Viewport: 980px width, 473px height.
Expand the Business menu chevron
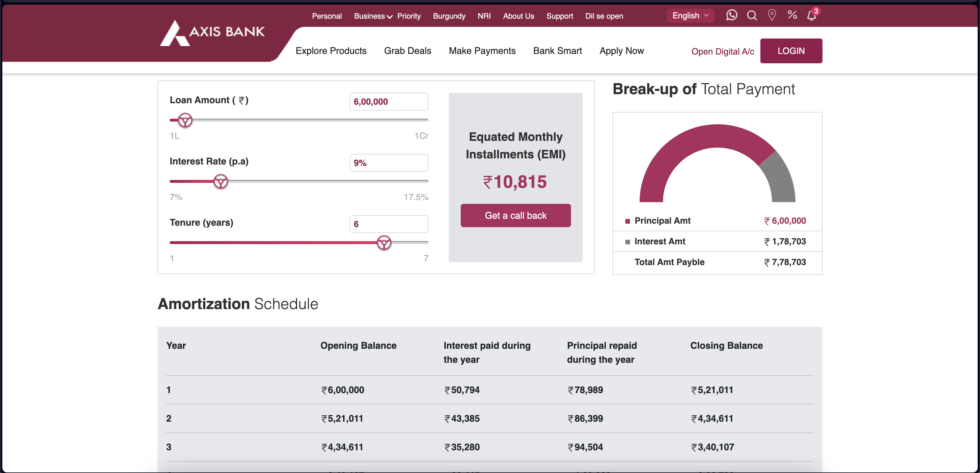pyautogui.click(x=389, y=17)
